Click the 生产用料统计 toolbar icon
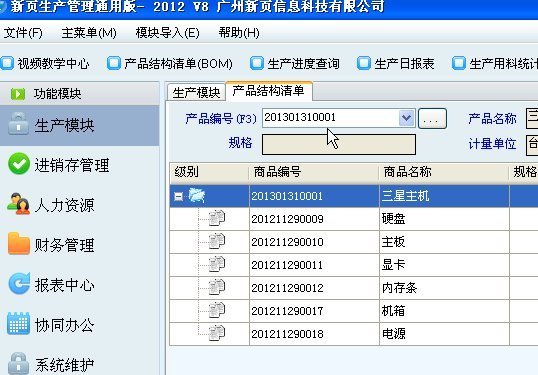The width and height of the screenshot is (538, 375). 459,63
